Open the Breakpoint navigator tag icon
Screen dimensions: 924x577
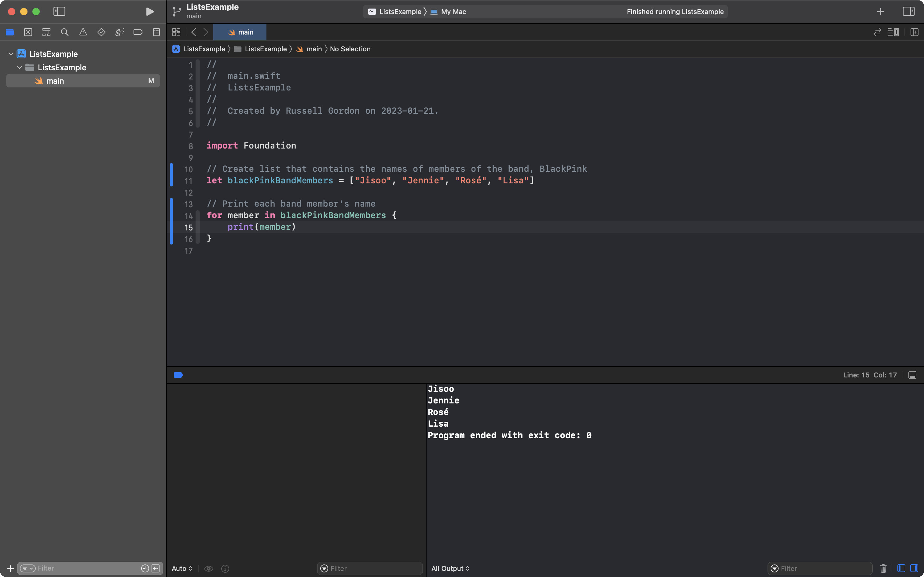138,32
